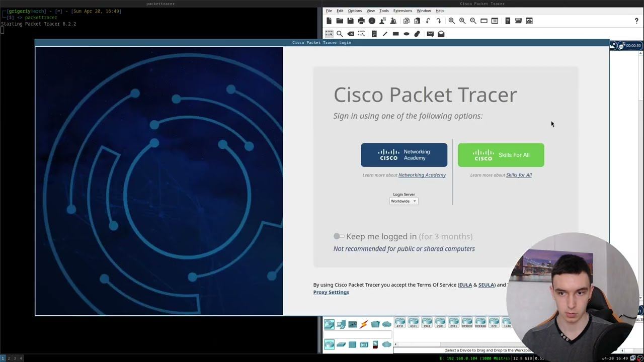The width and height of the screenshot is (644, 362).
Task: Open the Help menu
Action: pyautogui.click(x=440, y=11)
